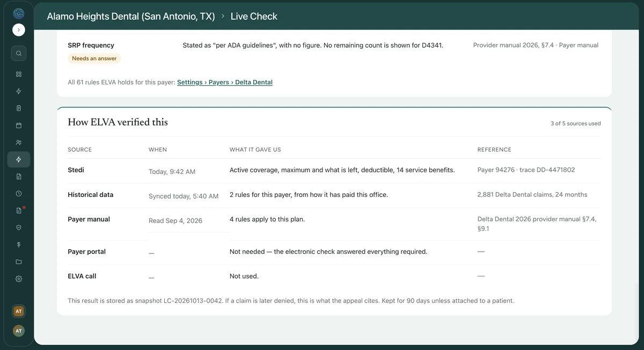Click "Provider manual 2026, §7.4 · Payer manual" reference

coord(536,45)
